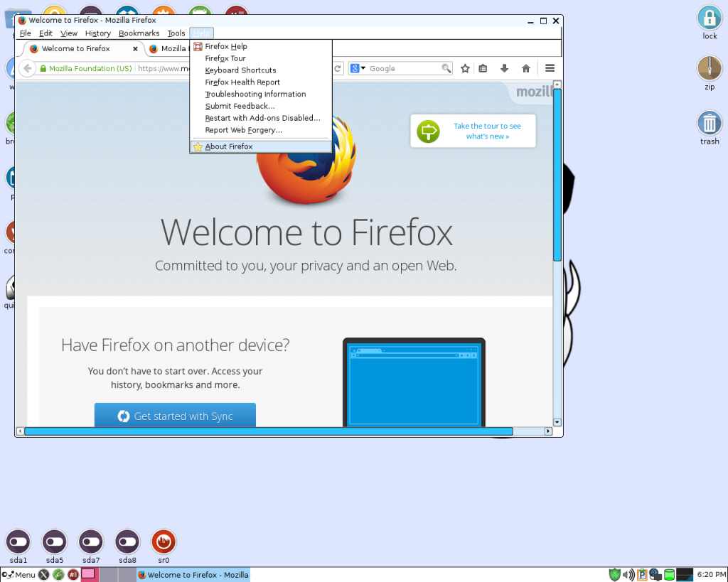Click the X icon in taskbar

pos(43,575)
